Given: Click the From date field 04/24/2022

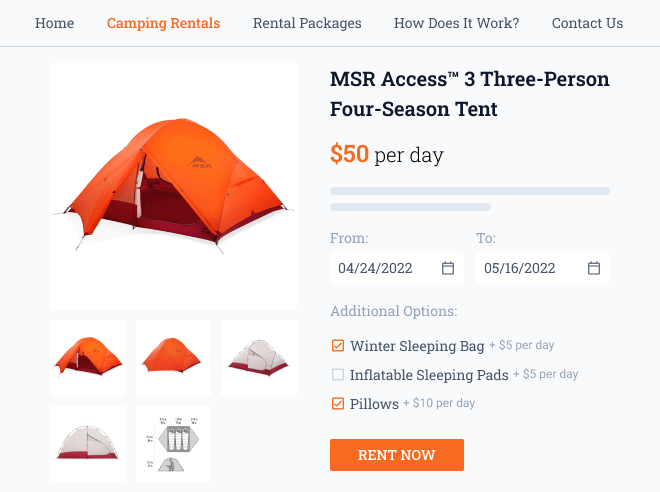Looking at the screenshot, I should (382, 268).
